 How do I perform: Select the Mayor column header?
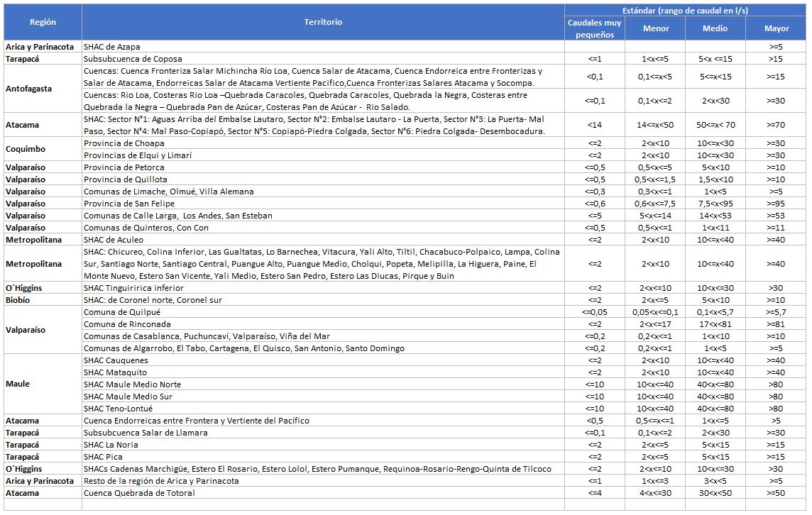tap(777, 28)
